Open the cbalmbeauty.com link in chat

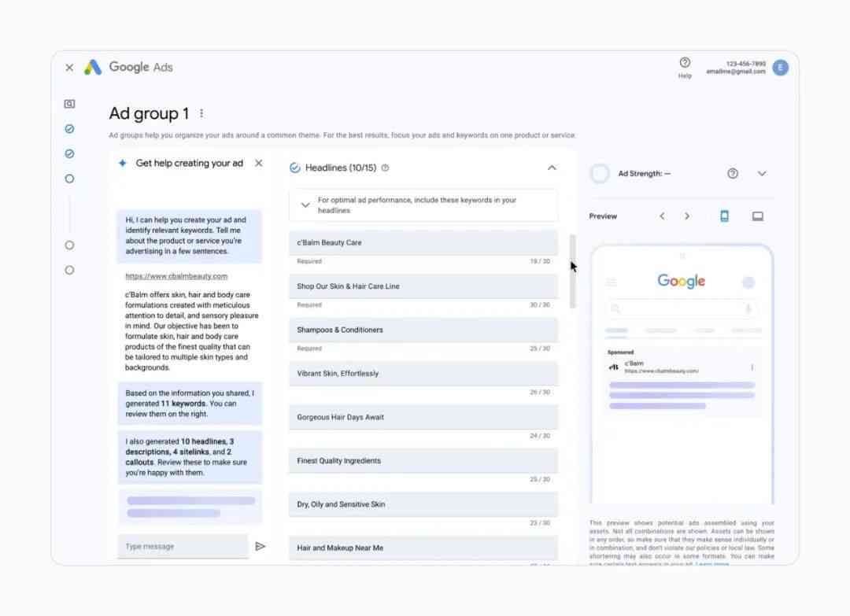point(176,276)
